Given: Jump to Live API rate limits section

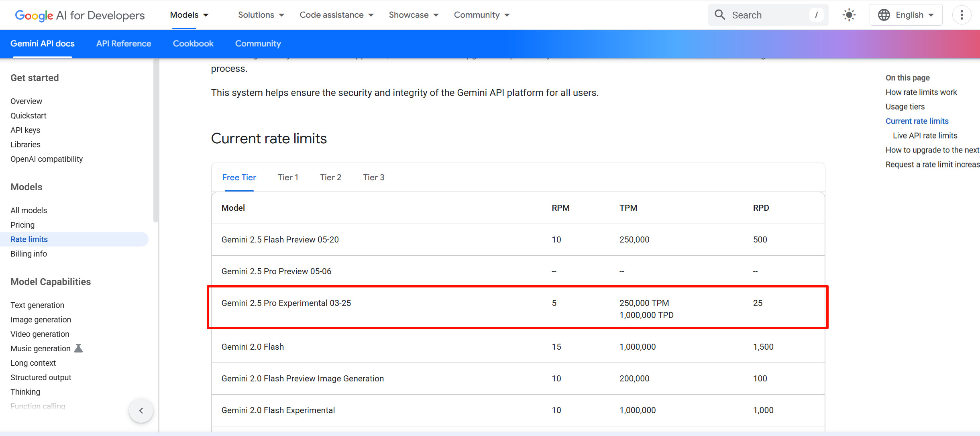Looking at the screenshot, I should 925,136.
